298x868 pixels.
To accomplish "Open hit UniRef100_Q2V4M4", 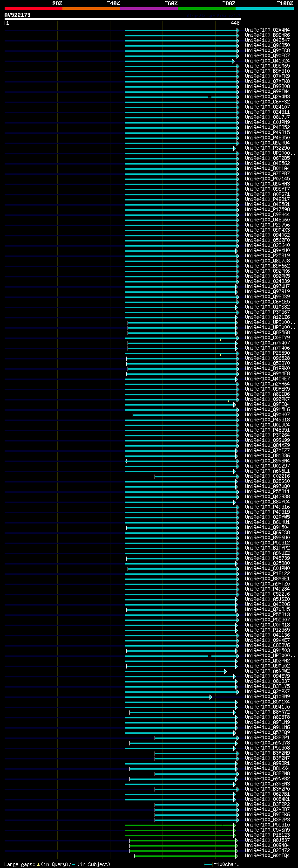I will click(x=267, y=30).
